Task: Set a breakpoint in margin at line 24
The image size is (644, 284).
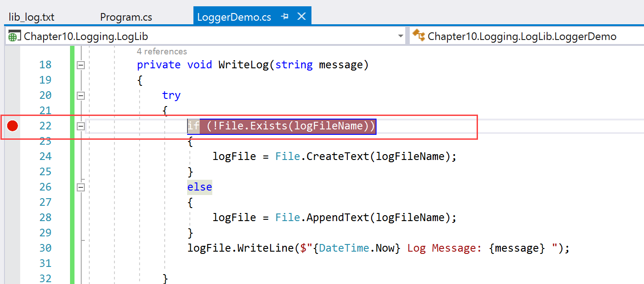Action: 13,156
